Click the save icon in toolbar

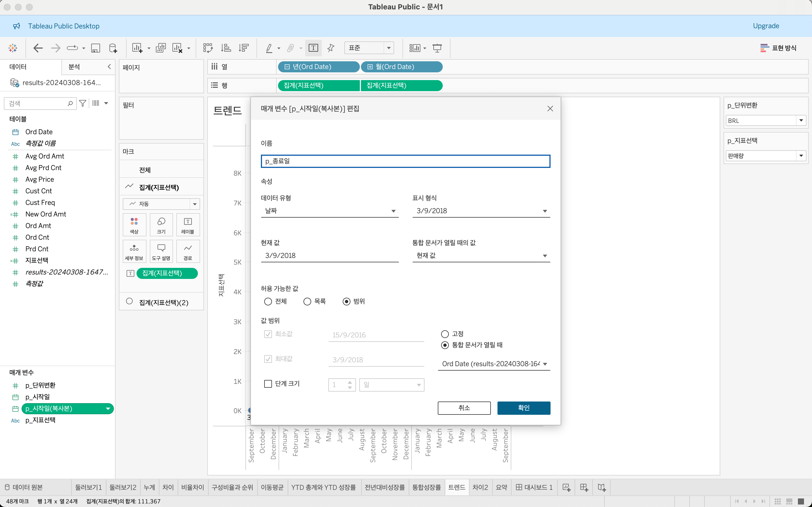pos(96,48)
